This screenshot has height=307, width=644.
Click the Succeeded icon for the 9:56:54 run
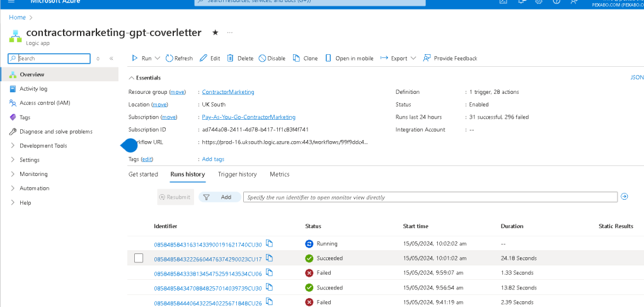(309, 287)
